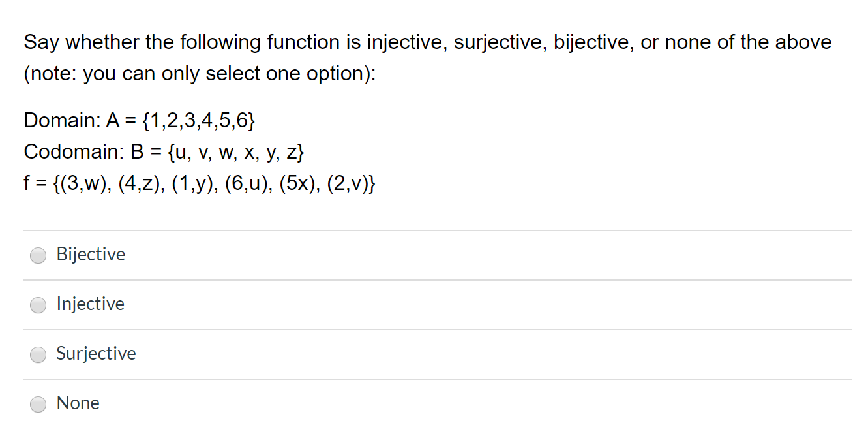
Task: Select the Injective radio button
Action: 38,305
